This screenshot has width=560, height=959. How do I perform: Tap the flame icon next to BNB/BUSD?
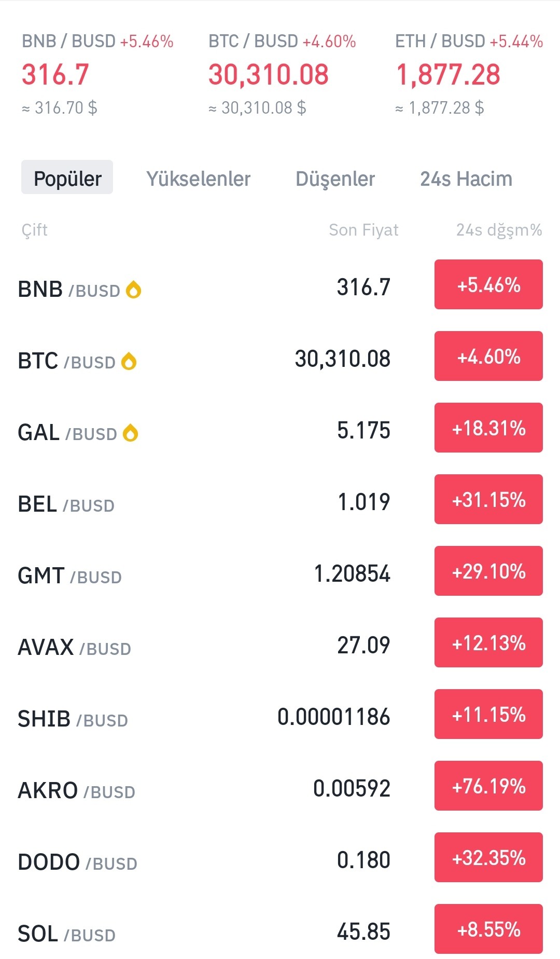[134, 290]
